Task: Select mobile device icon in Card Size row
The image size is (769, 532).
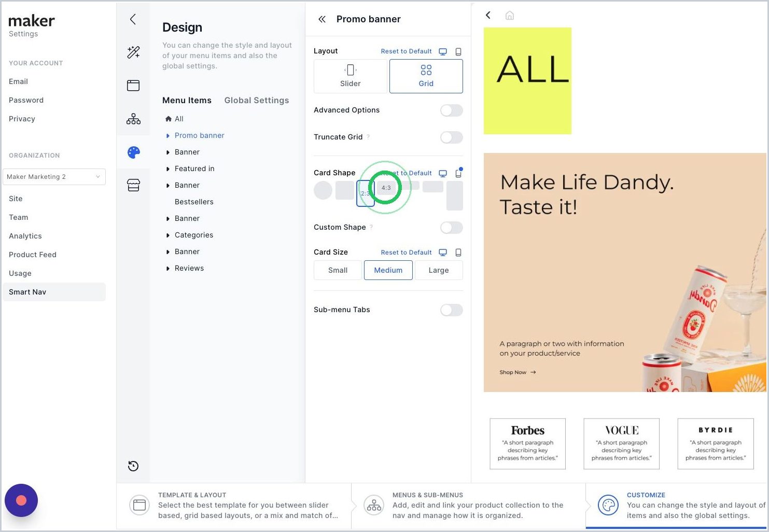Action: [x=458, y=253]
